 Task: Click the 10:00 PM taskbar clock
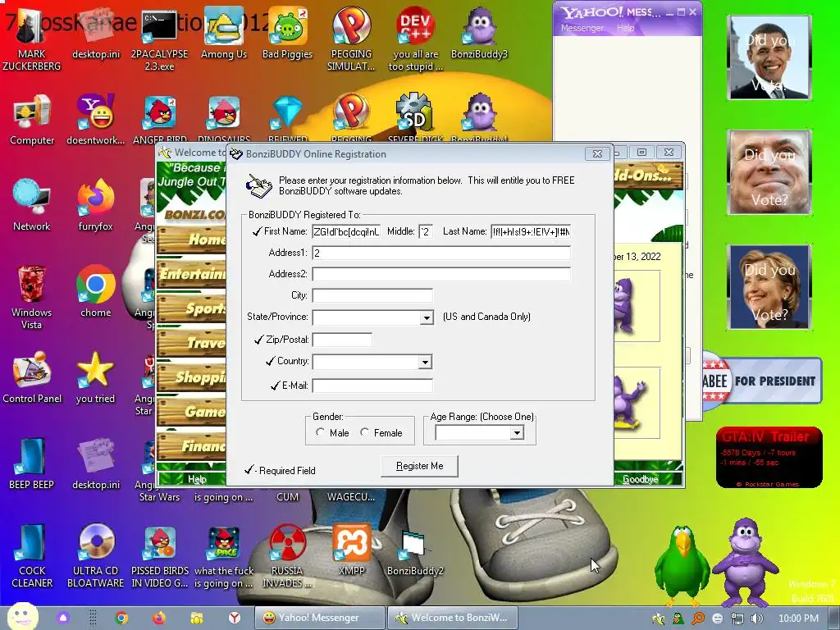point(798,619)
